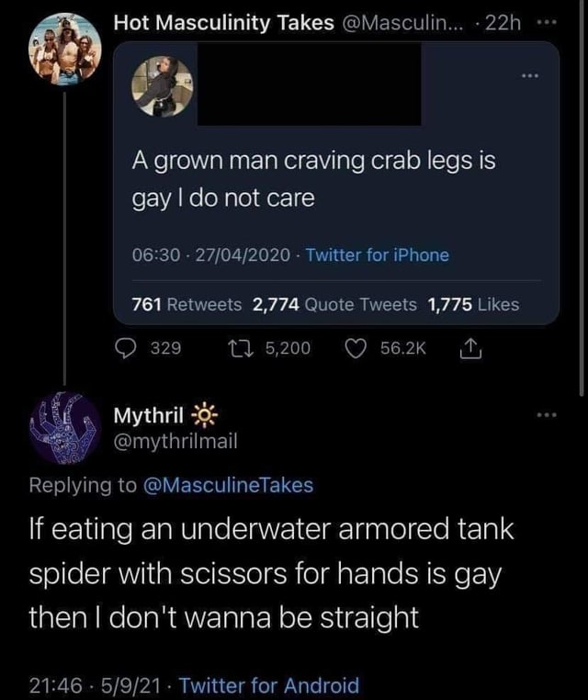Retweet the Hot Masculinity Takes tweet
Image resolution: width=588 pixels, height=700 pixels.
(241, 348)
